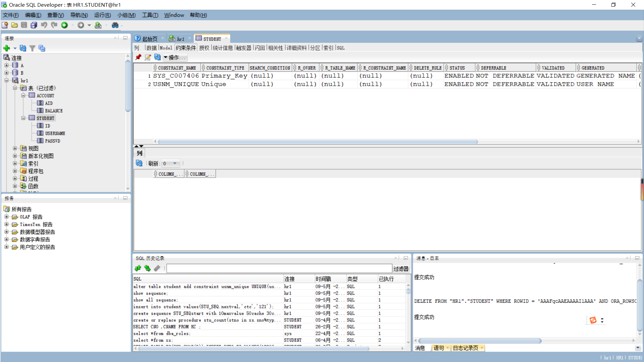Screen dimensions: 644x362
Task: Open SQL Worksheet toolbar icon
Action: point(98,25)
